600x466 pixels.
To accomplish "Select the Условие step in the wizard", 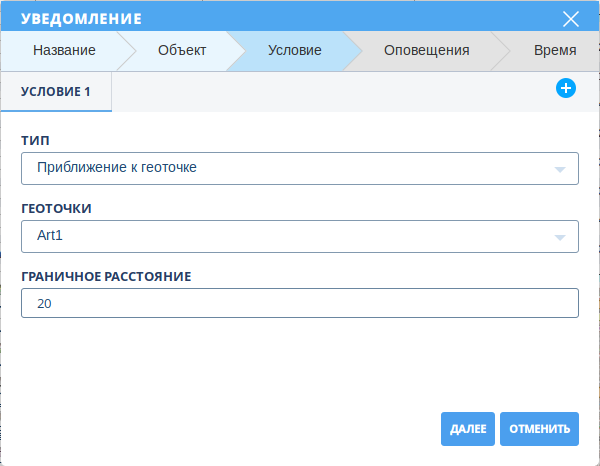I will pos(294,50).
